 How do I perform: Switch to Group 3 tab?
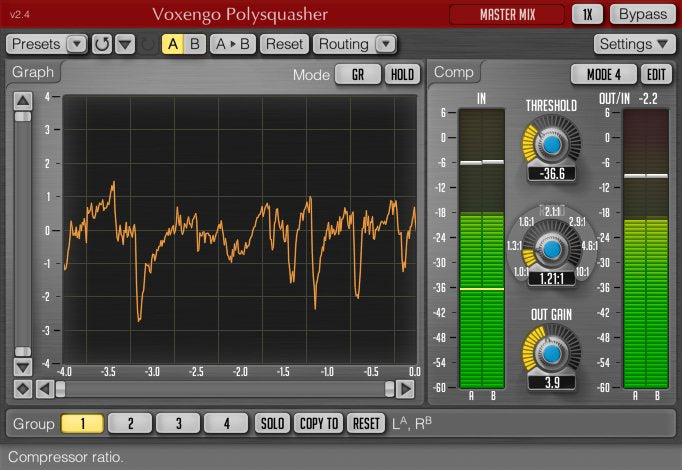(x=178, y=424)
